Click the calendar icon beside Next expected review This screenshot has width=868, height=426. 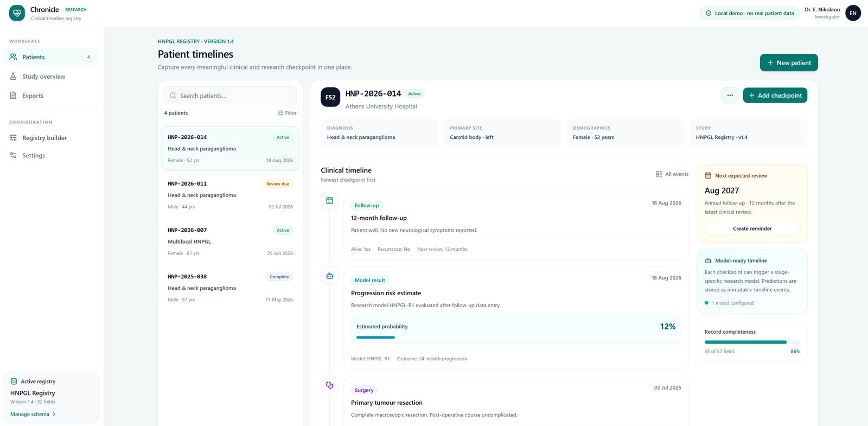708,176
